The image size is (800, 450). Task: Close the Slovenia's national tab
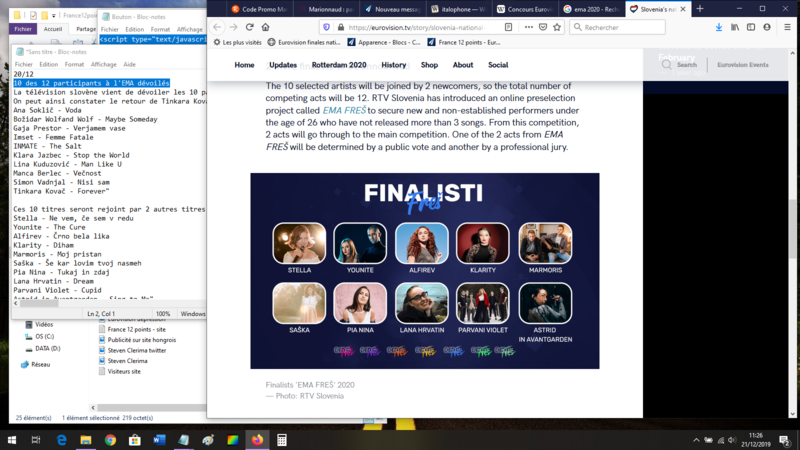tap(683, 9)
